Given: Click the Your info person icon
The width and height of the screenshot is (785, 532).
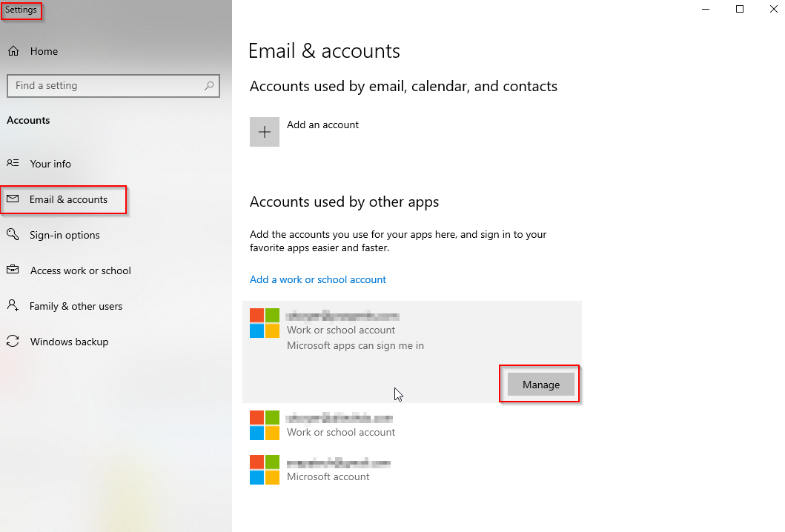Looking at the screenshot, I should [x=13, y=163].
